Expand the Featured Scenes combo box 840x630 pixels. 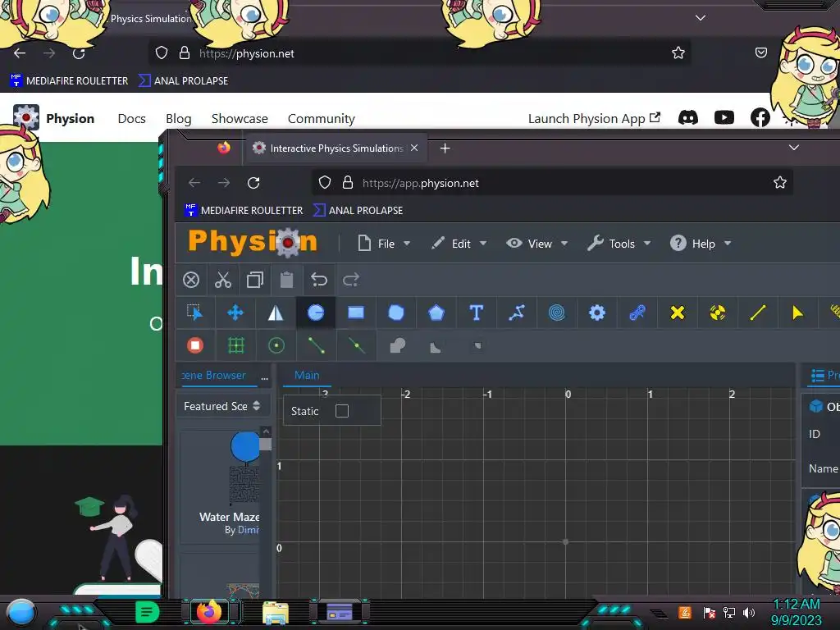222,406
